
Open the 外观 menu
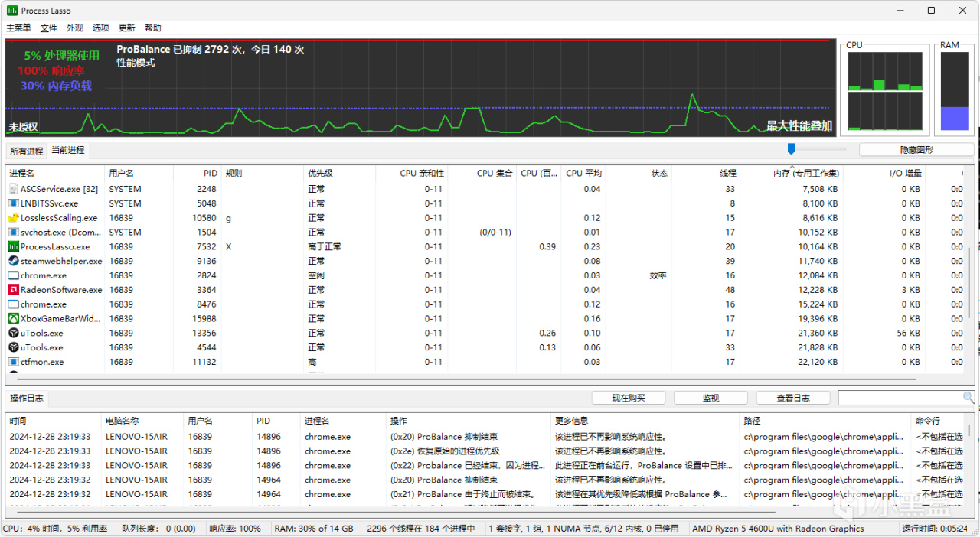tap(75, 28)
